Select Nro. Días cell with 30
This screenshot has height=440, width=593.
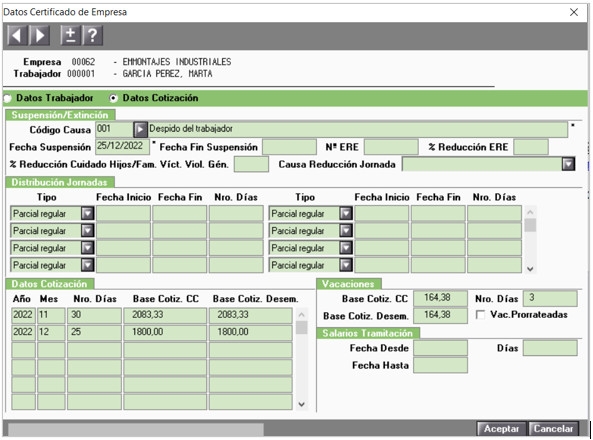[x=94, y=315]
